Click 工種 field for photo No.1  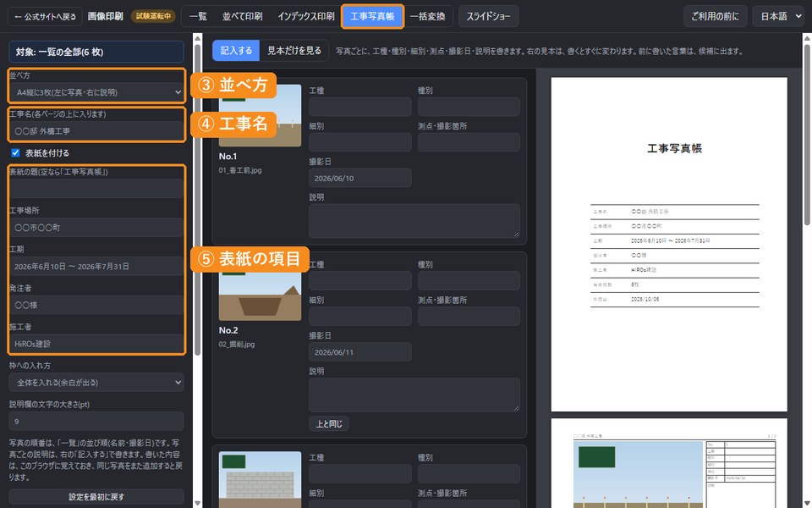point(360,107)
